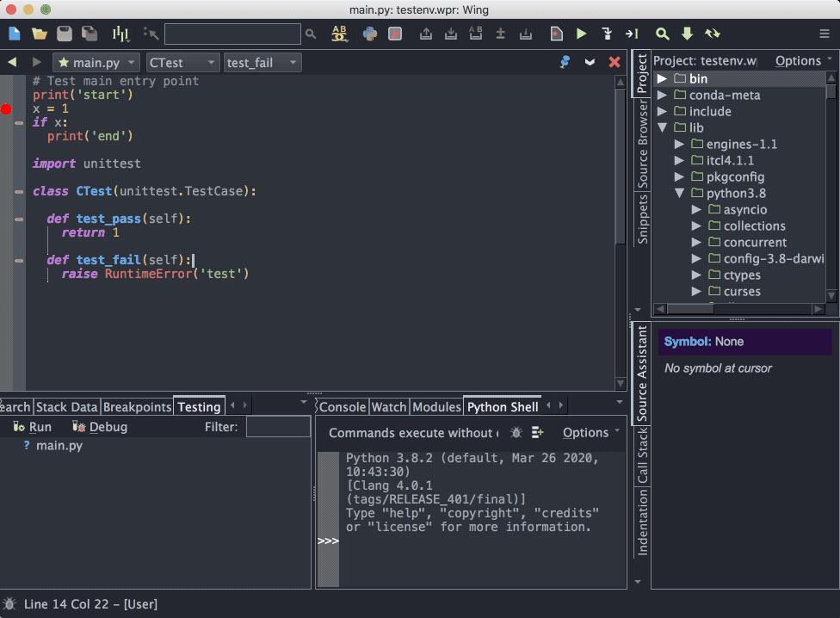Save the current file with the disk icon
This screenshot has height=618, width=840.
coord(65,34)
